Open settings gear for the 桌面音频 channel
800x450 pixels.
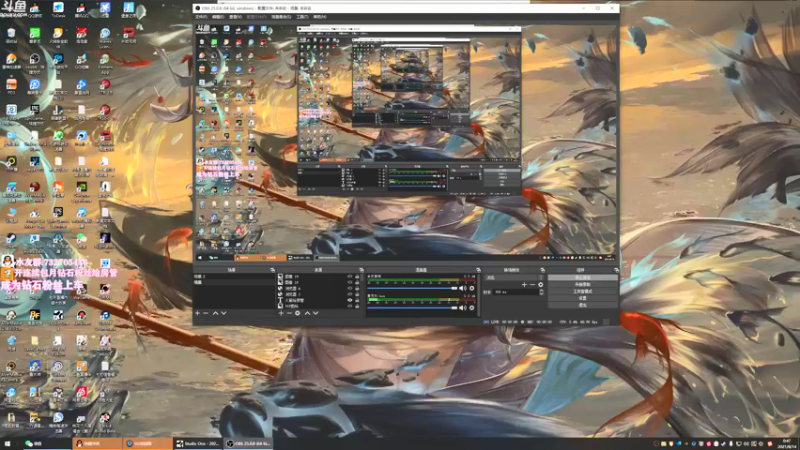[471, 288]
